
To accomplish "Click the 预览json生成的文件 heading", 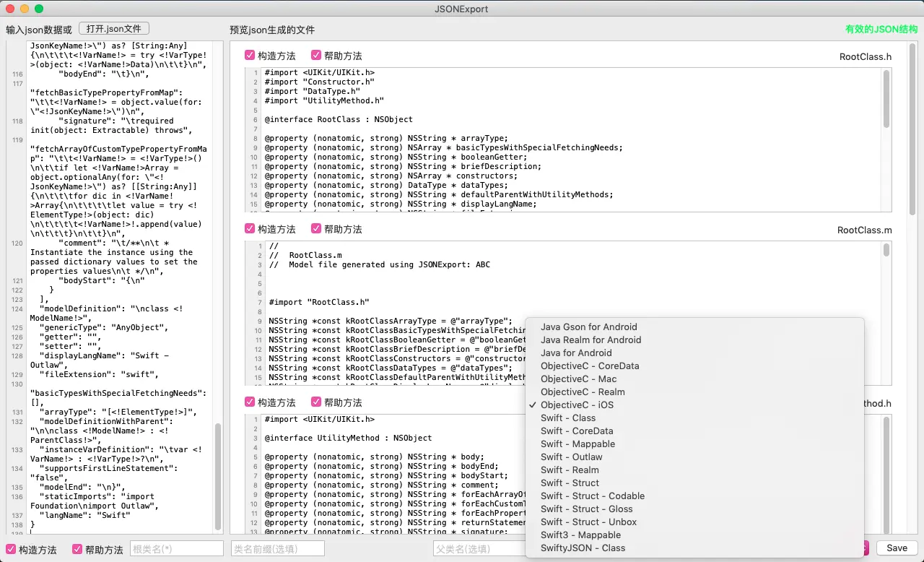I will tap(272, 30).
